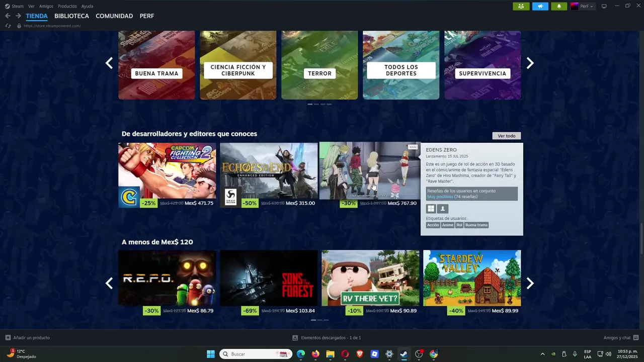Click the profile avatar image
Viewport: 644px width, 362px height.
tap(574, 6)
